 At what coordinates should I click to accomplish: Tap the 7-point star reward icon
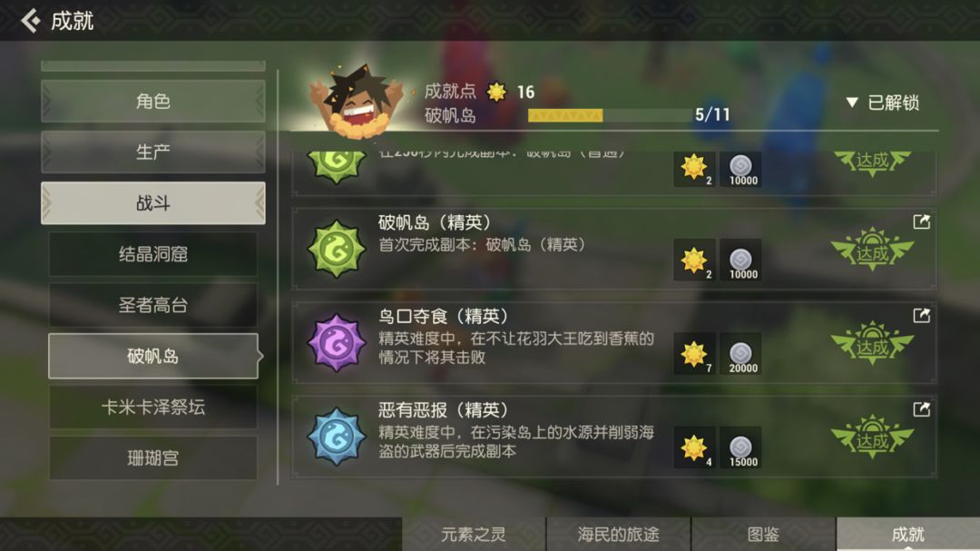point(694,354)
